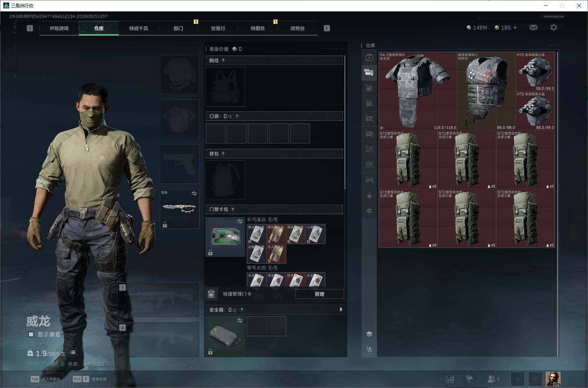Click the stack layers icon in warehouse sidebar
The height and width of the screenshot is (388, 588).
coord(369,334)
